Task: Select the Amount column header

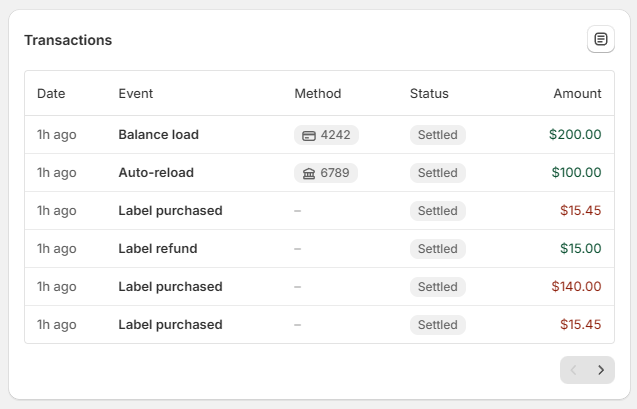Action: point(577,94)
